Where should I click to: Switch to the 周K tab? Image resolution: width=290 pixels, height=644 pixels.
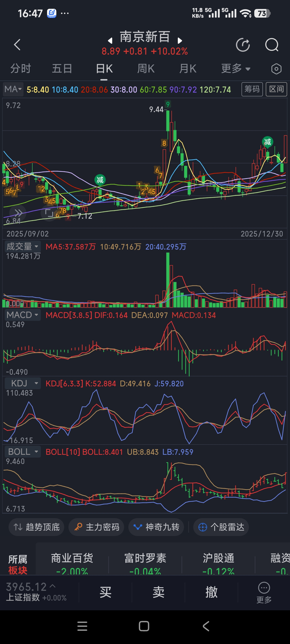click(x=146, y=68)
